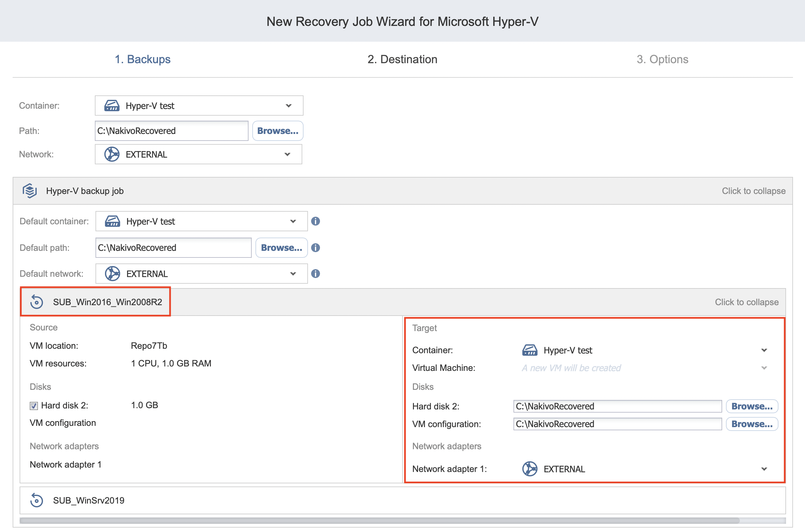
Task: Open the Target Virtual Machine dropdown
Action: 645,368
